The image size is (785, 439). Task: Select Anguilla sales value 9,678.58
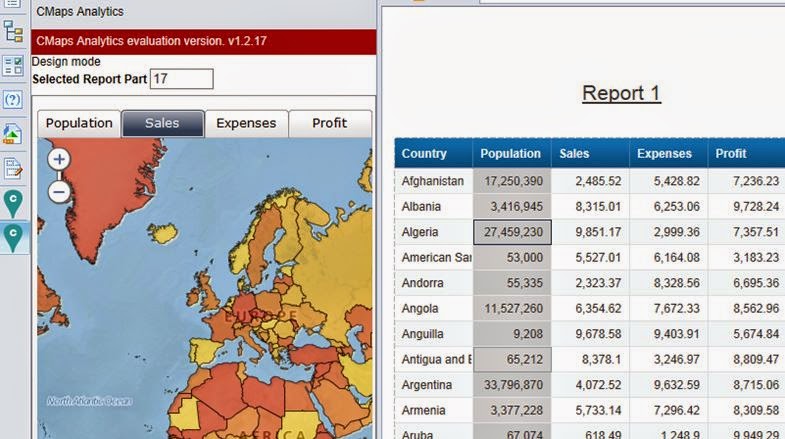tap(590, 334)
